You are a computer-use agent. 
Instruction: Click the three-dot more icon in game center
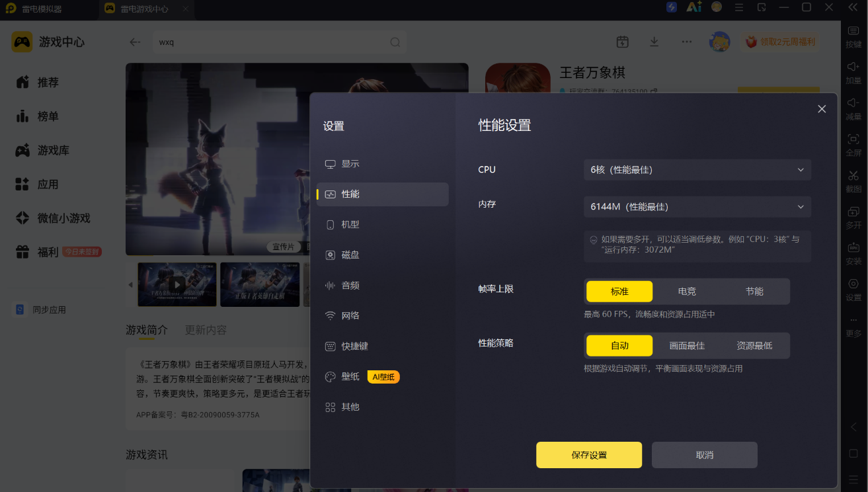[687, 42]
